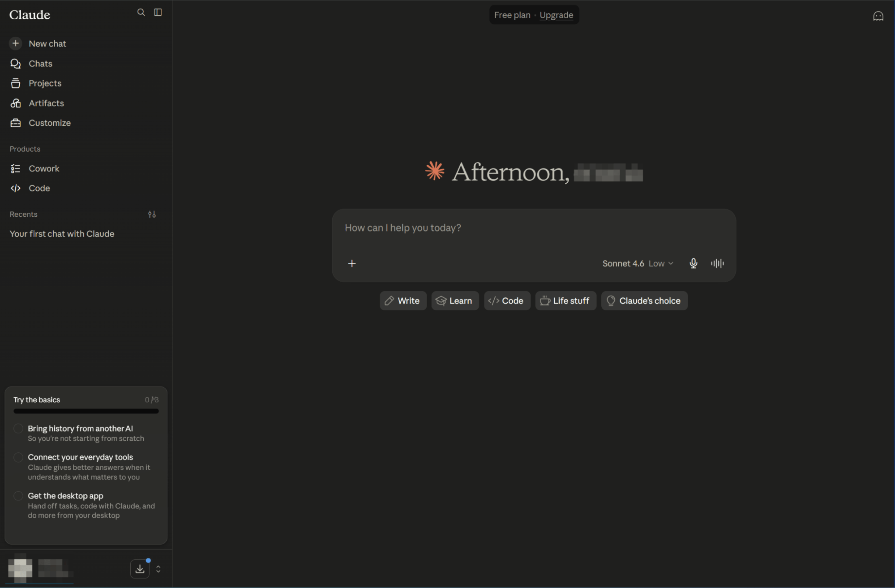Viewport: 895px width, 588px height.
Task: Click the 0/3 progress counter
Action: (x=152, y=399)
